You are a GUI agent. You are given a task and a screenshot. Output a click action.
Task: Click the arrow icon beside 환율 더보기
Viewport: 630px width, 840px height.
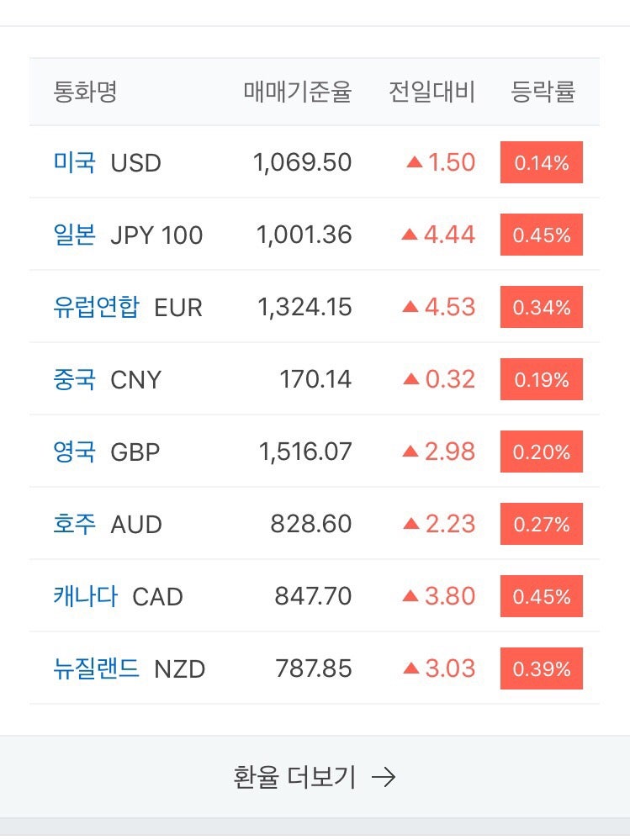tap(384, 777)
